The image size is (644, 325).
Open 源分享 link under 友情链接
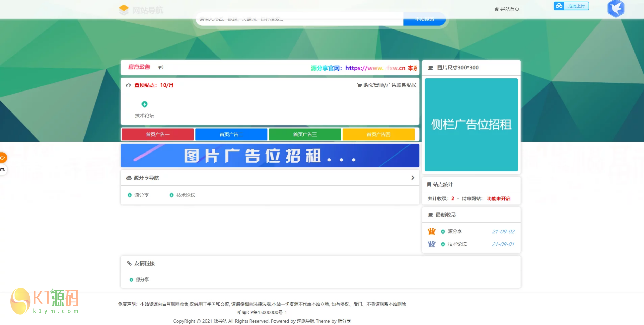tap(142, 280)
